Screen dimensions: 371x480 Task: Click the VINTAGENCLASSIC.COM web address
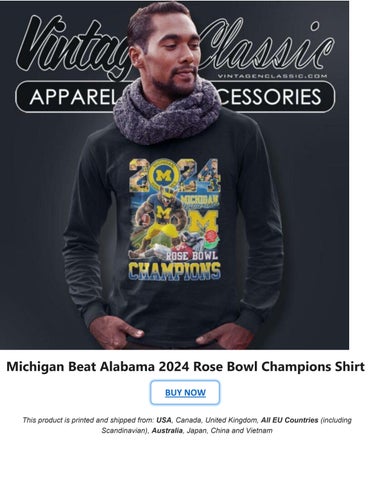(x=272, y=76)
